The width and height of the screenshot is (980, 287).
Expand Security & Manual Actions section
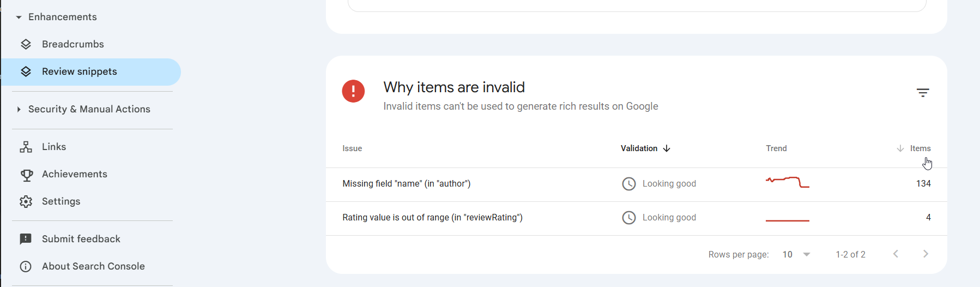tap(19, 109)
